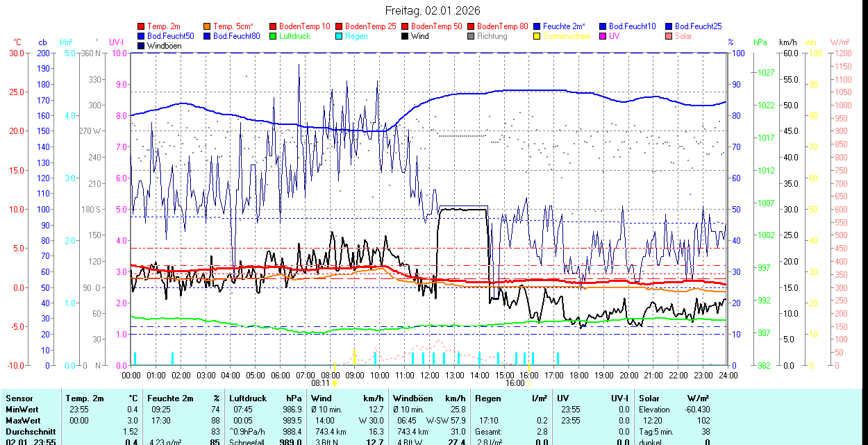Click the green Luftdruck legend square

[274, 36]
